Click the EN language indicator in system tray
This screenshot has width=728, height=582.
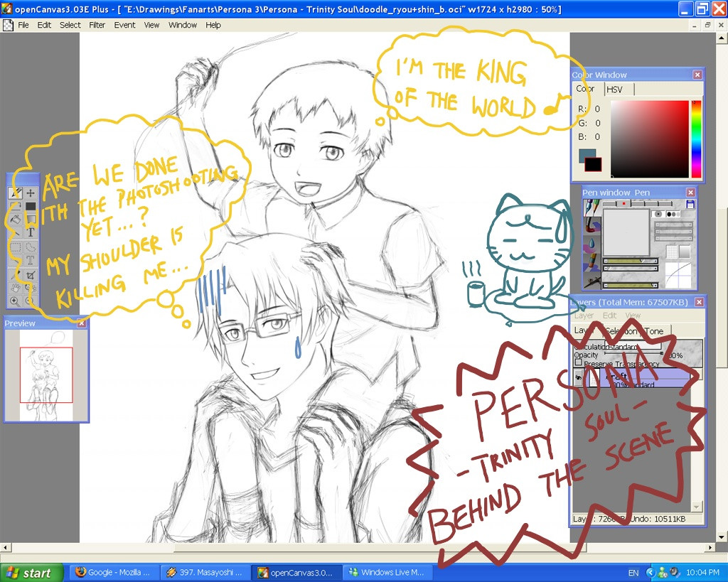pos(633,573)
